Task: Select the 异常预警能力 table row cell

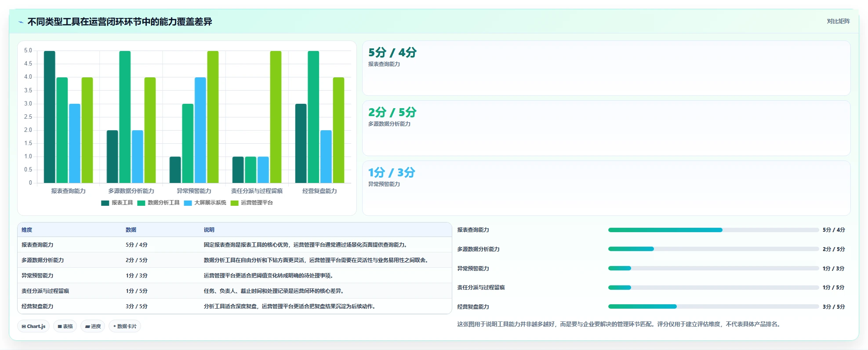Action: (x=37, y=276)
